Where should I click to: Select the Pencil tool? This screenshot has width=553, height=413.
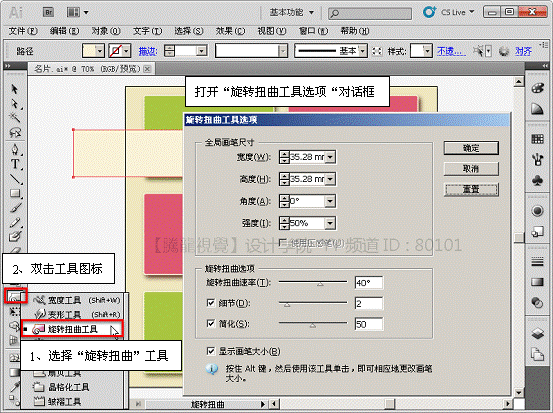coord(14,222)
